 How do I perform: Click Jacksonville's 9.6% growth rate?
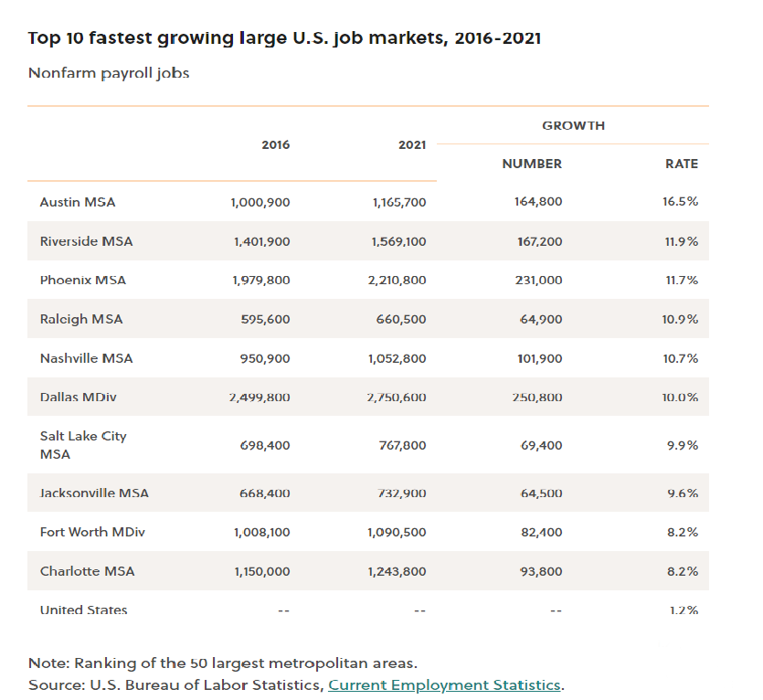pos(683,493)
